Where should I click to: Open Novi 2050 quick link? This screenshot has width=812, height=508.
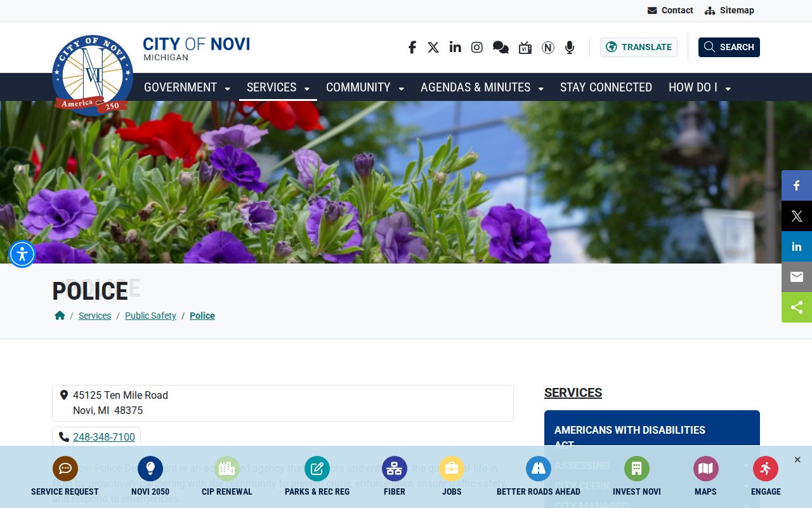pos(150,476)
